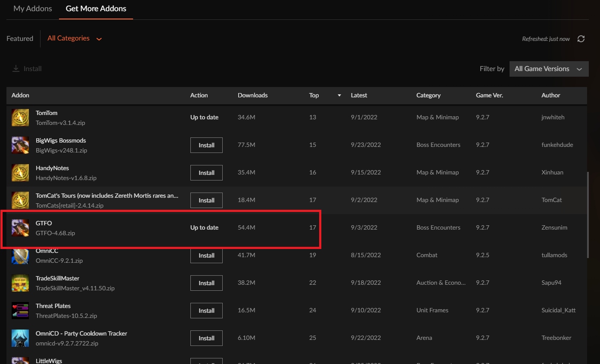Image resolution: width=600 pixels, height=364 pixels.
Task: Click the HandyNotes-v1.6.8.zip file name
Action: (x=66, y=178)
